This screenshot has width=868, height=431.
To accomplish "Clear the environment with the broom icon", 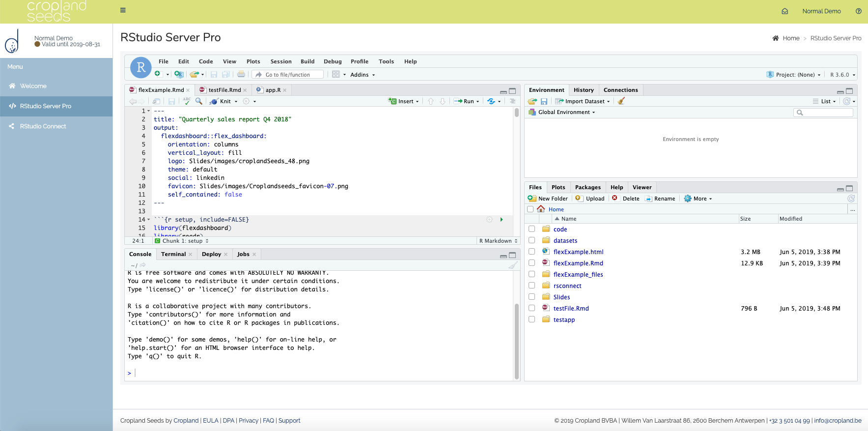I will point(621,101).
